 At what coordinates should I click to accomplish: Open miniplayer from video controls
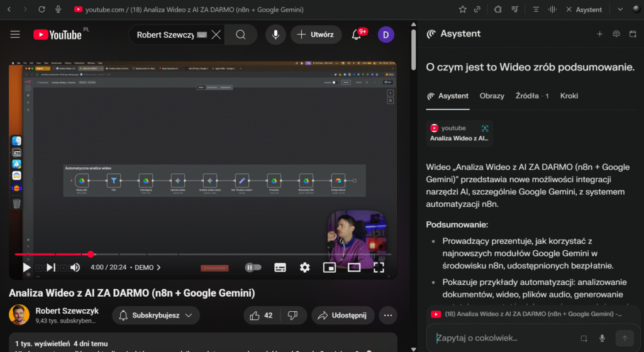pyautogui.click(x=329, y=267)
